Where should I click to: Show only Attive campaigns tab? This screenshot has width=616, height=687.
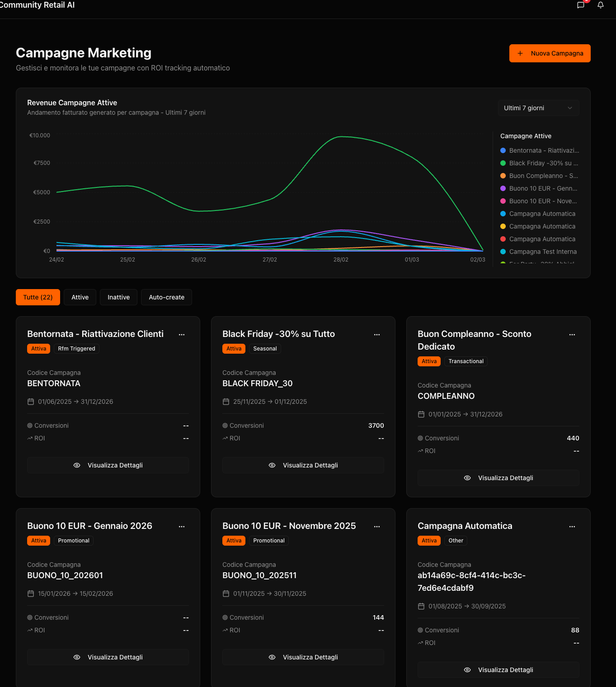click(80, 297)
